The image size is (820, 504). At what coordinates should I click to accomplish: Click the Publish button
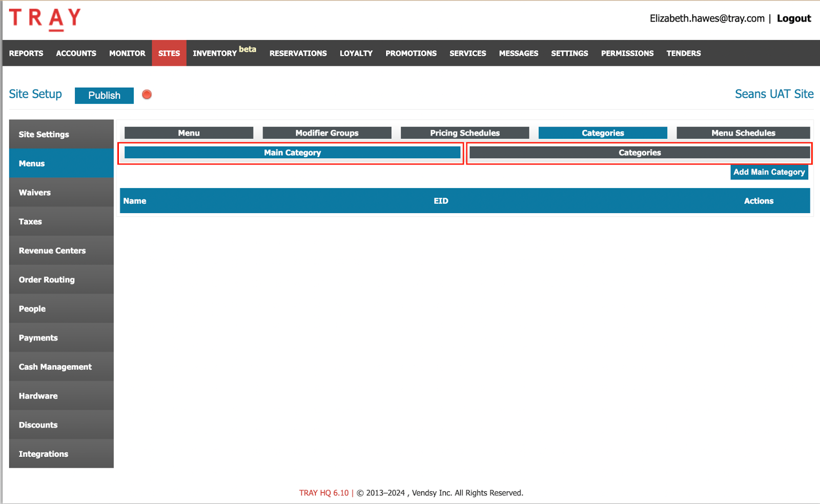point(104,95)
